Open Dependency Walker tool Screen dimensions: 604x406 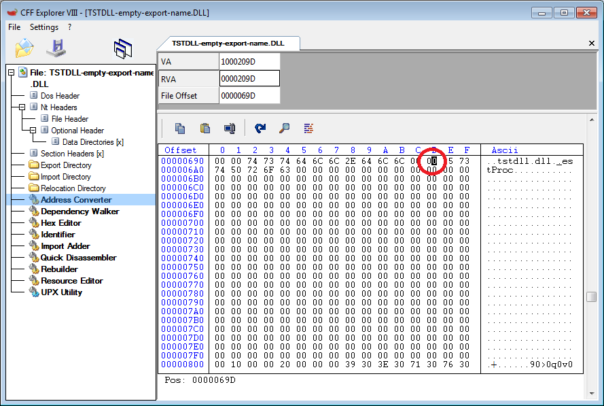80,211
